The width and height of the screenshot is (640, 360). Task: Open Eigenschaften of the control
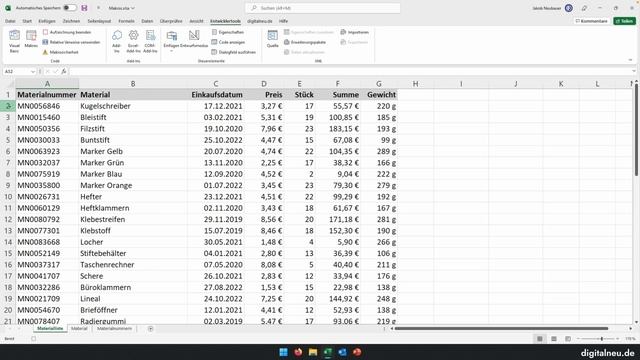228,32
